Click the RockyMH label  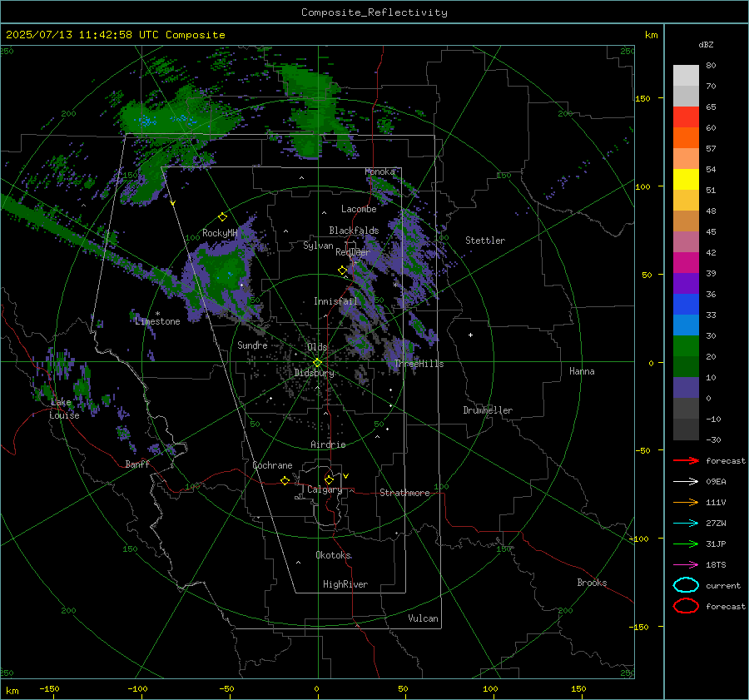point(220,233)
